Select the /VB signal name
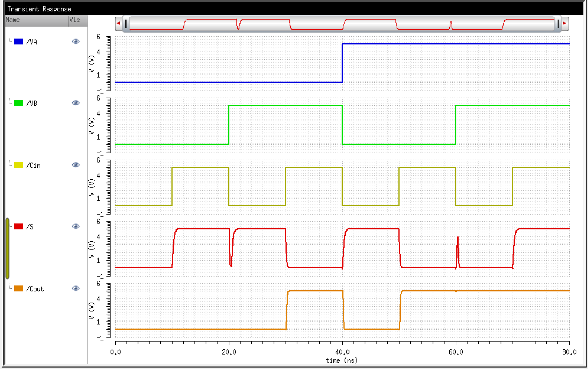This screenshot has height=369, width=588. coord(32,103)
